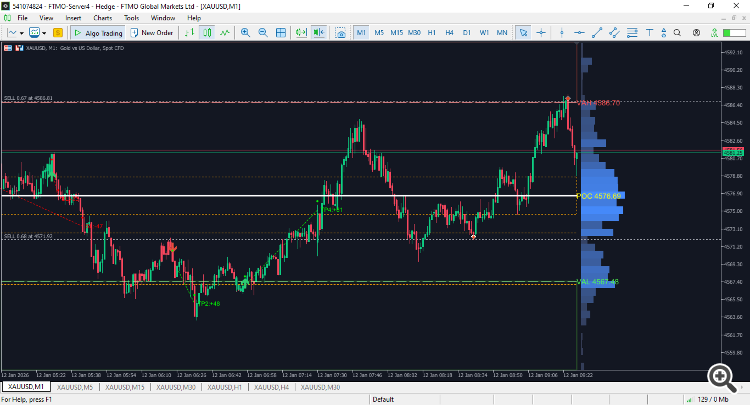Open the chart type line icon
The width and height of the screenshot is (750, 405).
point(12,33)
